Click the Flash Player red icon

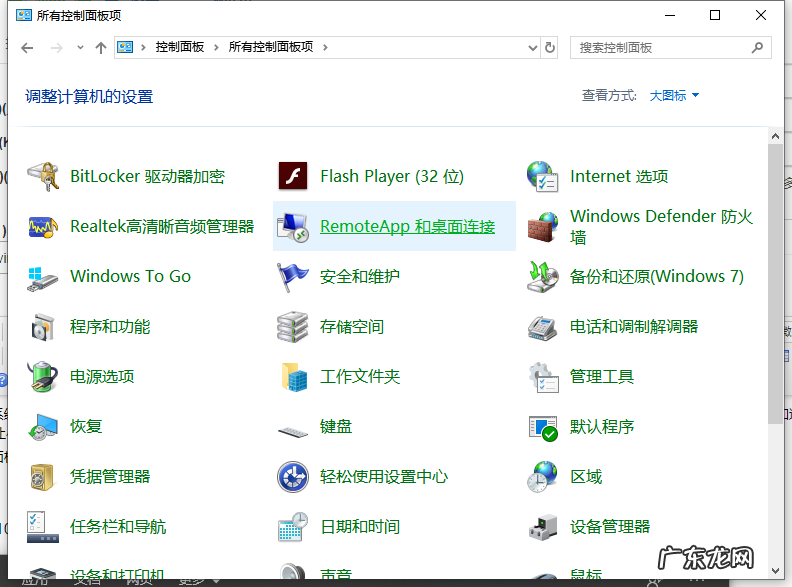click(x=293, y=176)
